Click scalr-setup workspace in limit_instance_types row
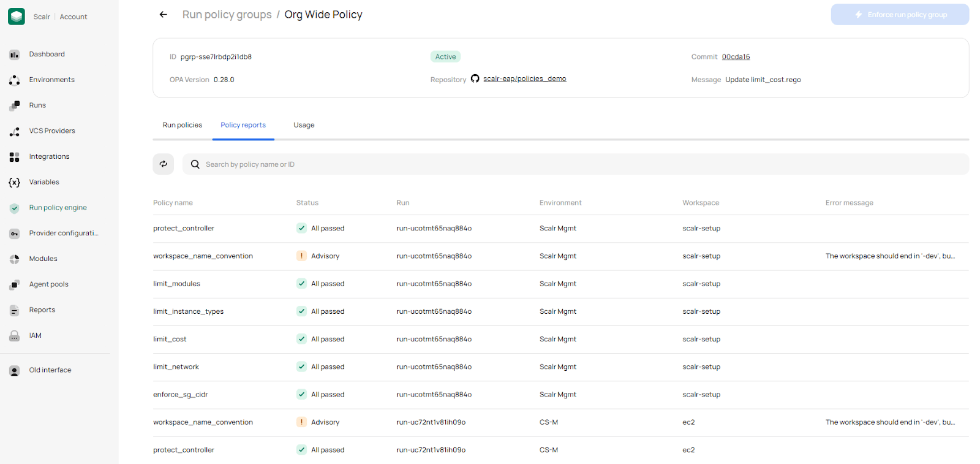Screen dimensions: 980x464 [x=701, y=312]
